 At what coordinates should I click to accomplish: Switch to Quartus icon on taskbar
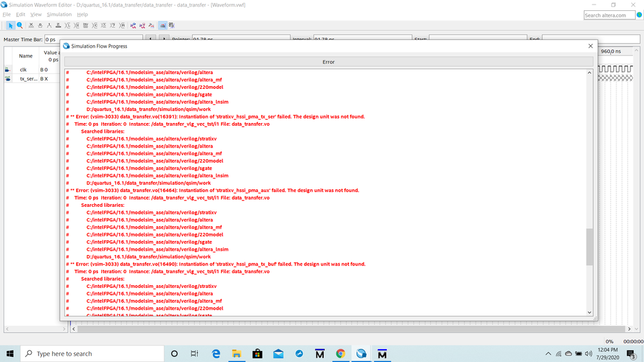pyautogui.click(x=362, y=354)
